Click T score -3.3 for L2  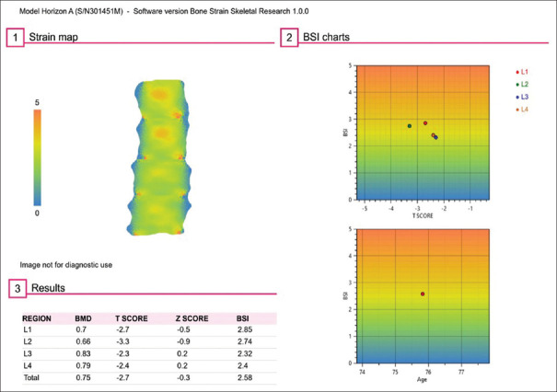point(122,341)
